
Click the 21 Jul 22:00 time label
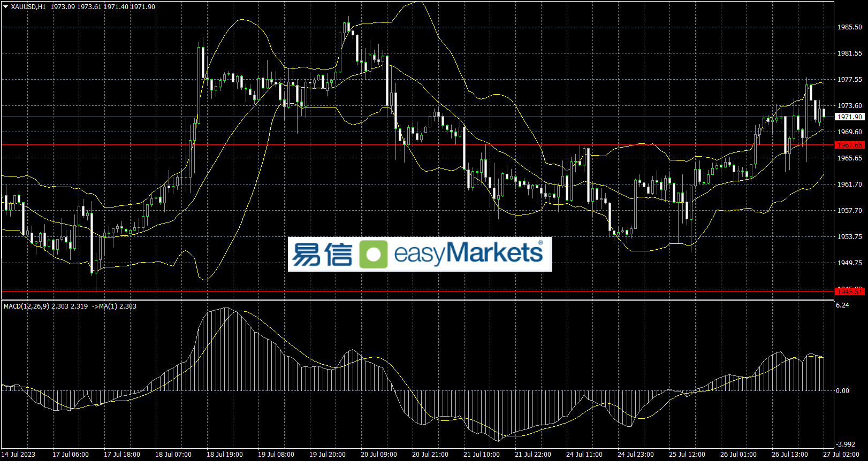coord(533,455)
